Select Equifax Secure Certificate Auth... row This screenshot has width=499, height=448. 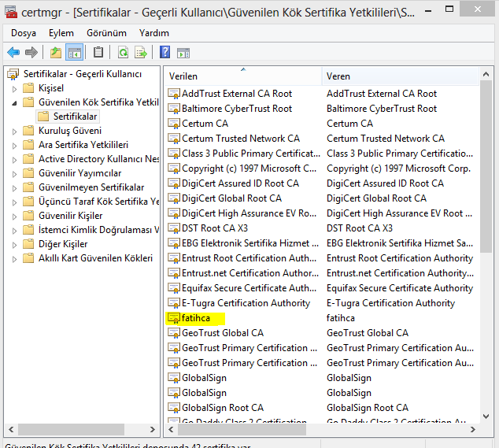(x=322, y=288)
